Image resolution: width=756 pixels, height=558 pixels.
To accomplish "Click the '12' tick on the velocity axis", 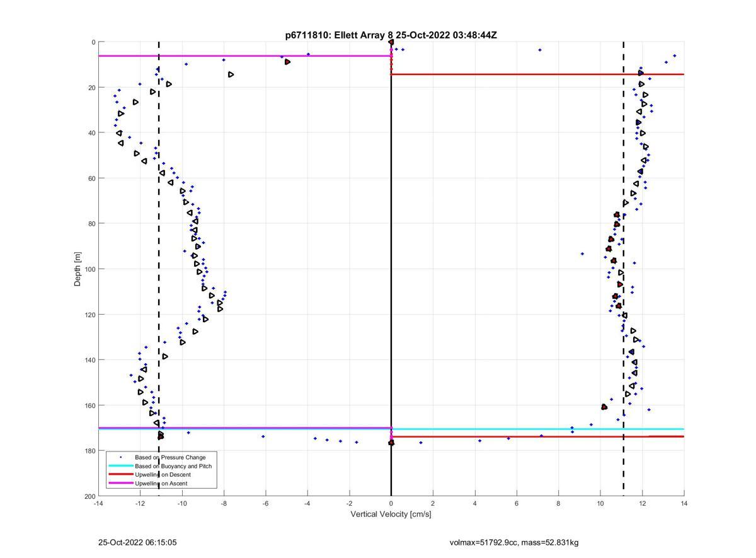I will point(642,503).
